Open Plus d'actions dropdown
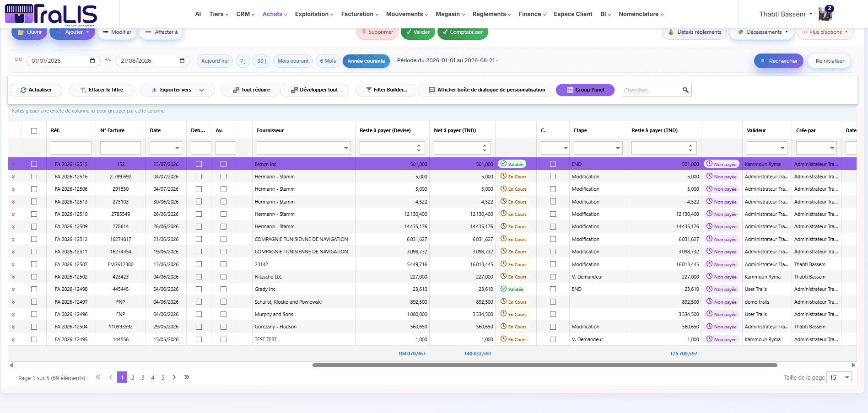868x413 pixels. pos(825,32)
